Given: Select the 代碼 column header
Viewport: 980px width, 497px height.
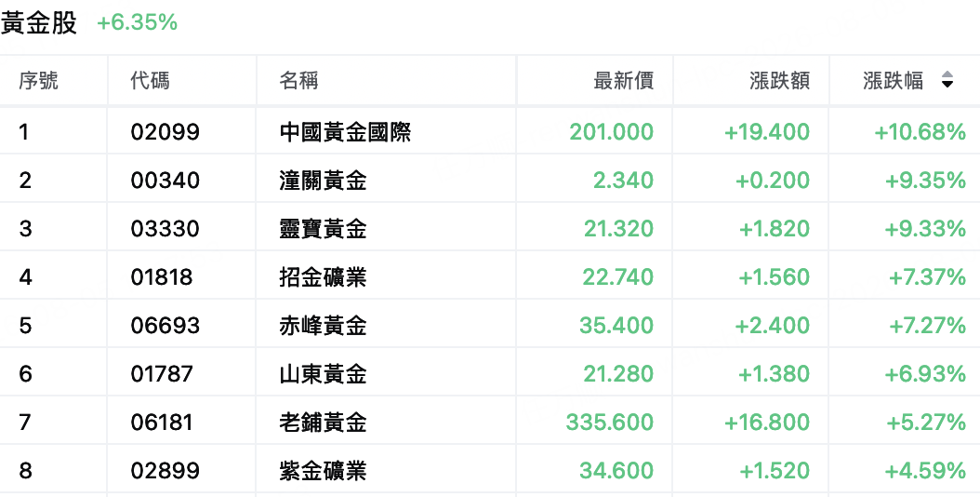Looking at the screenshot, I should [150, 80].
